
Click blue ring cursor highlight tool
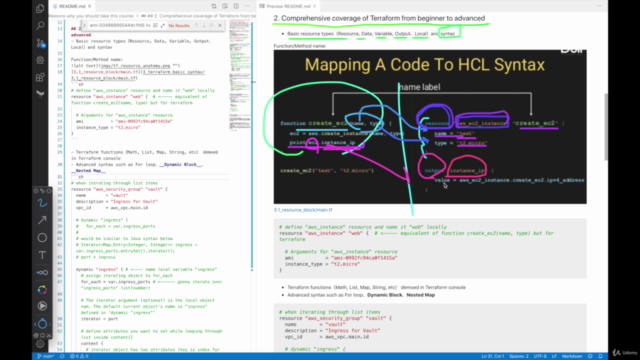point(42,324)
